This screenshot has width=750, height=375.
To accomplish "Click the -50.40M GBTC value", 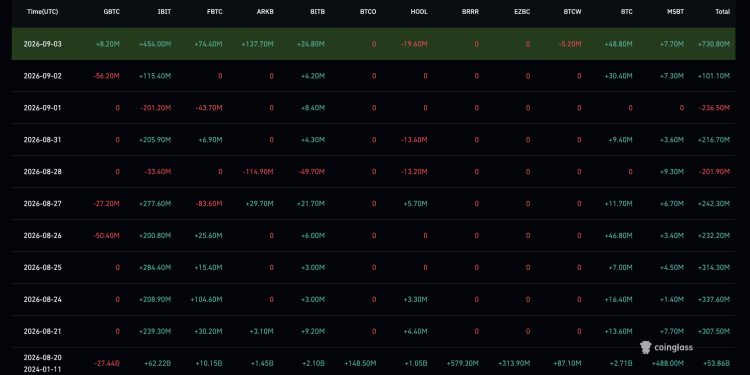I will pyautogui.click(x=106, y=236).
